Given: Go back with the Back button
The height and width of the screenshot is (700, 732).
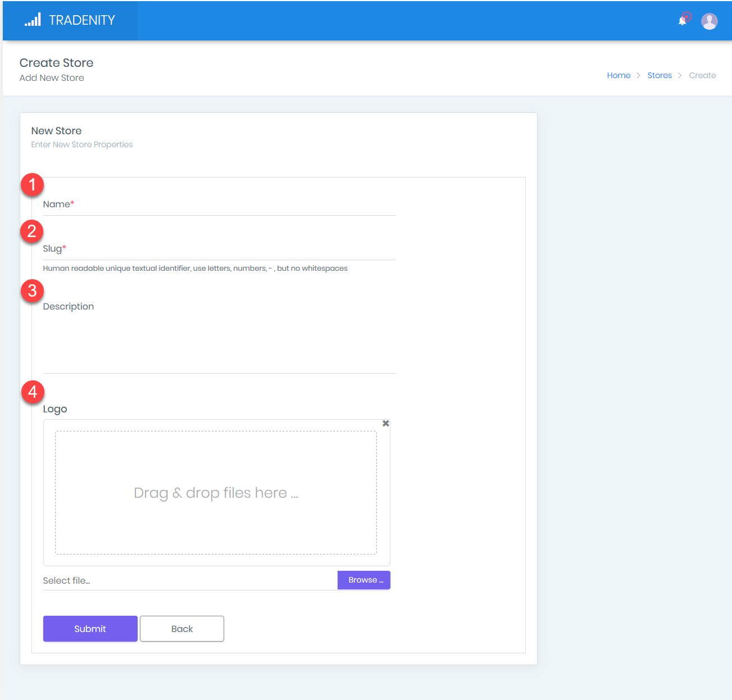Looking at the screenshot, I should [182, 629].
